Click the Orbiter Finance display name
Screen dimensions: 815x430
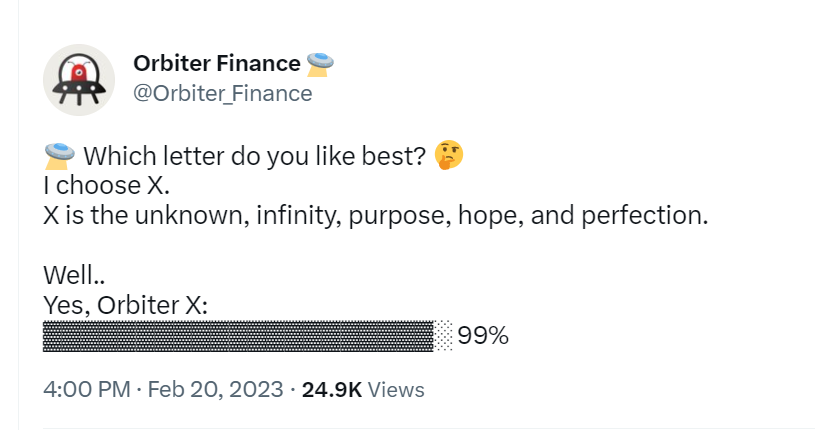[x=217, y=63]
